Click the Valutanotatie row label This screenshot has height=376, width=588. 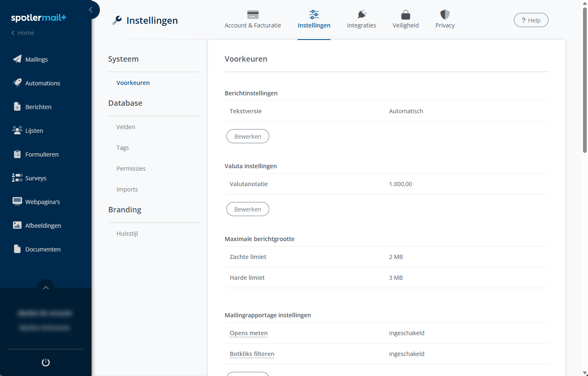coord(249,184)
